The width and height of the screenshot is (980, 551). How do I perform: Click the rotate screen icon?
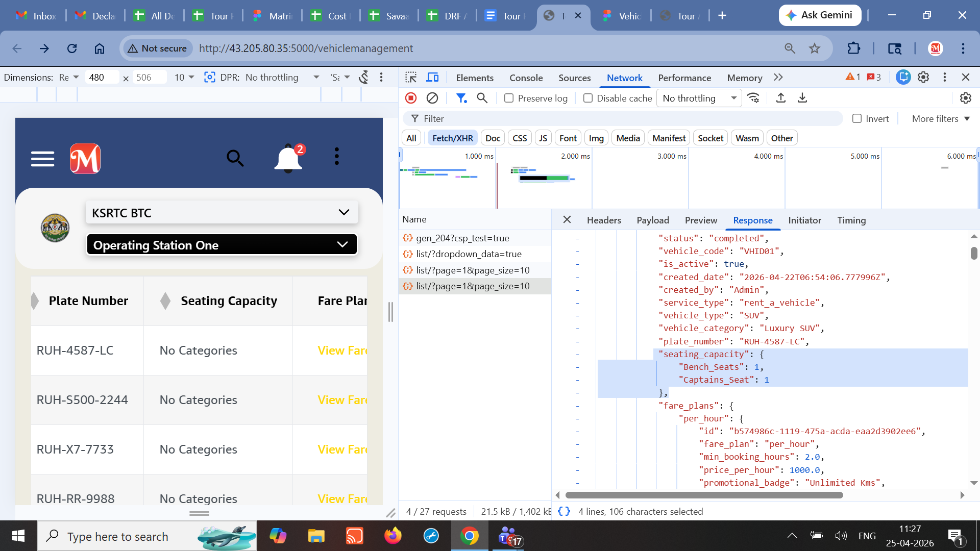363,78
